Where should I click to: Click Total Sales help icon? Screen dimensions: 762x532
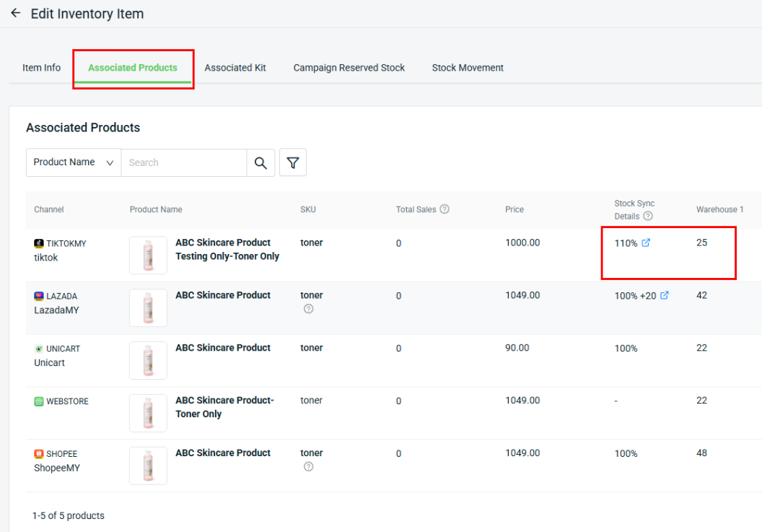pyautogui.click(x=444, y=209)
